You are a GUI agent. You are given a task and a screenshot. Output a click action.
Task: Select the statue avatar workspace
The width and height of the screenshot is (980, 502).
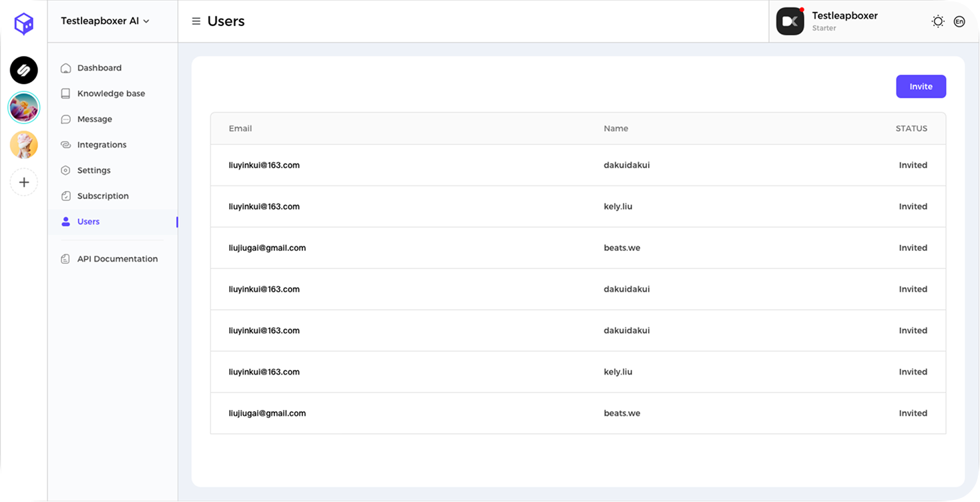pyautogui.click(x=24, y=145)
